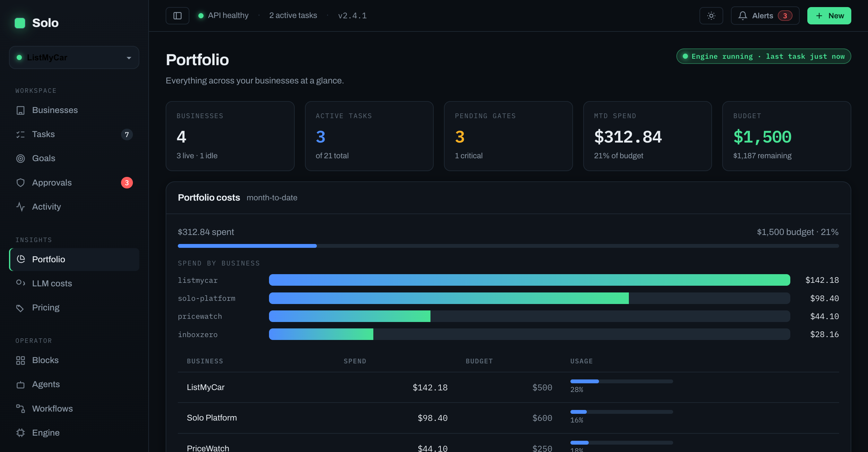This screenshot has width=868, height=452.
Task: Click the Approvals shield icon
Action: pyautogui.click(x=21, y=183)
